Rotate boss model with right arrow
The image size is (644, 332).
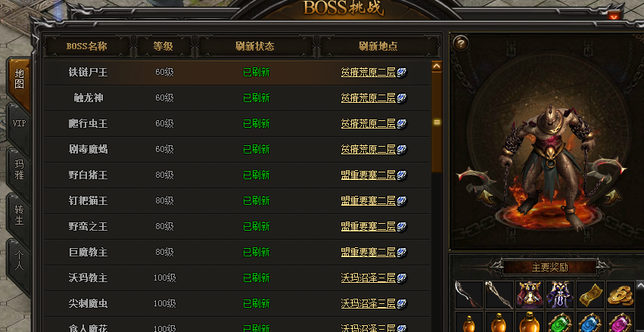pos(612,197)
